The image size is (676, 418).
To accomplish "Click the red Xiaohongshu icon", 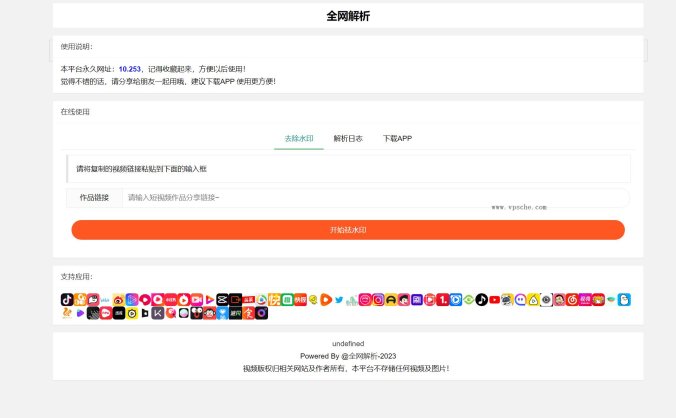I will pos(170,299).
